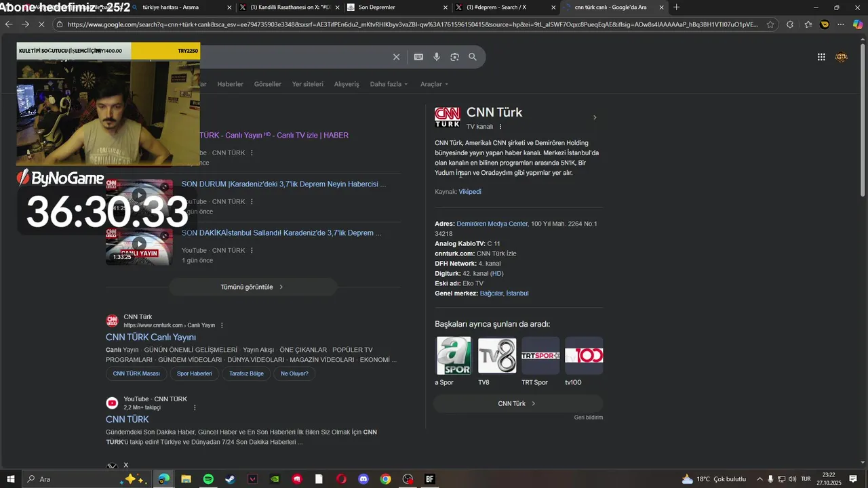868x488 pixels.
Task: Switch to the Yer siteleri tab
Action: pos(308,84)
